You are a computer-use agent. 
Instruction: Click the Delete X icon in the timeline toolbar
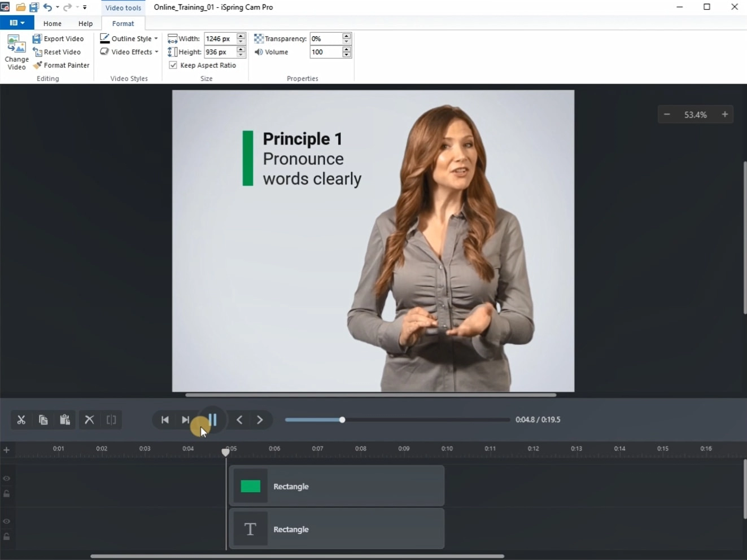pos(89,420)
